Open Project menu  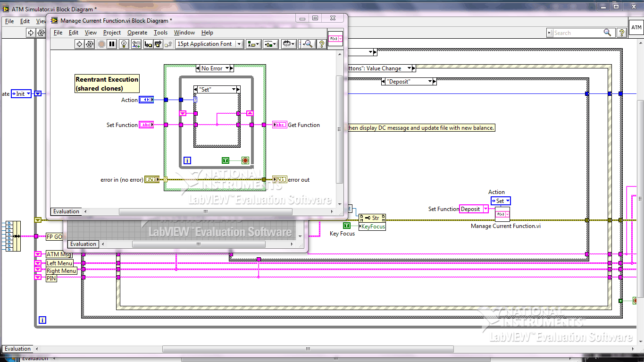112,33
